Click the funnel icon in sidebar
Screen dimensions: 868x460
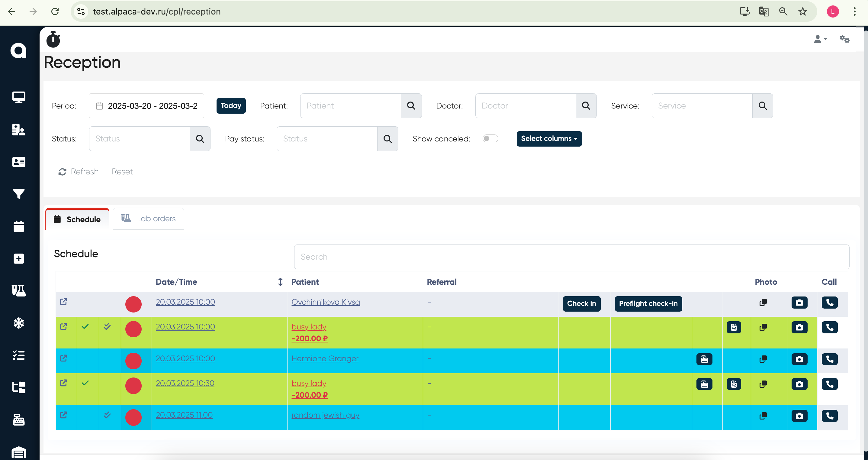pyautogui.click(x=18, y=193)
